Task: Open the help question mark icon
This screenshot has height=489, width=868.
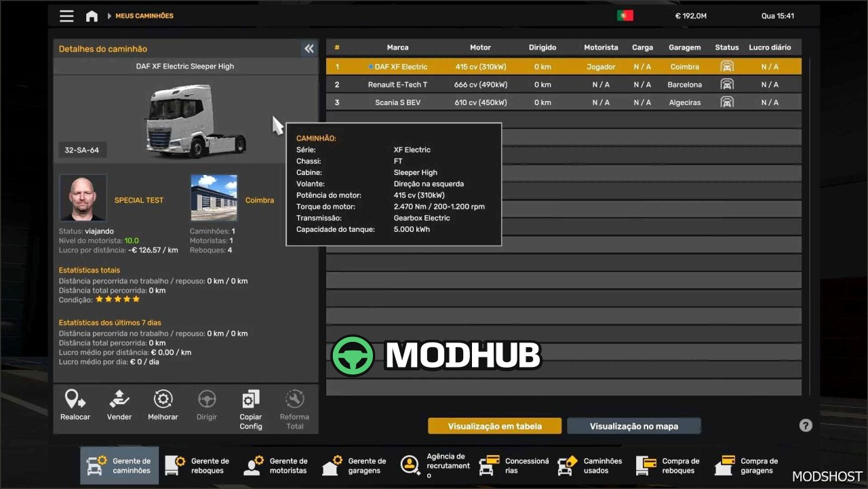Action: (805, 425)
